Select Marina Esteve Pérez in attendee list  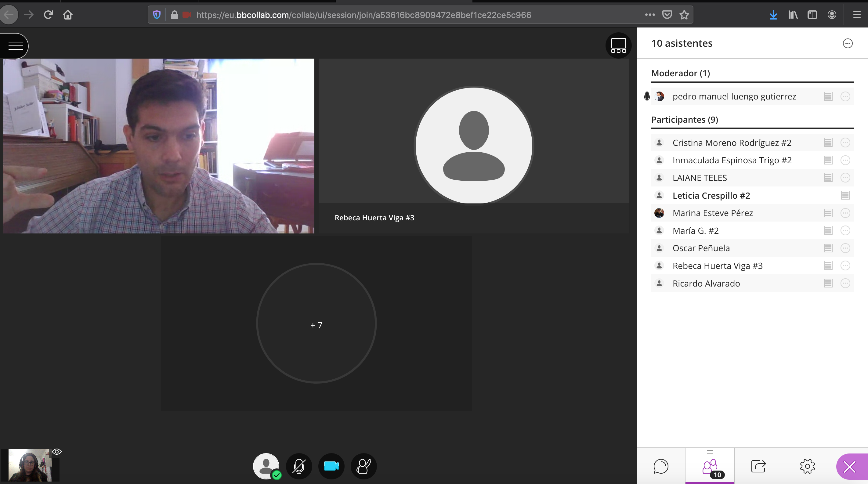712,213
